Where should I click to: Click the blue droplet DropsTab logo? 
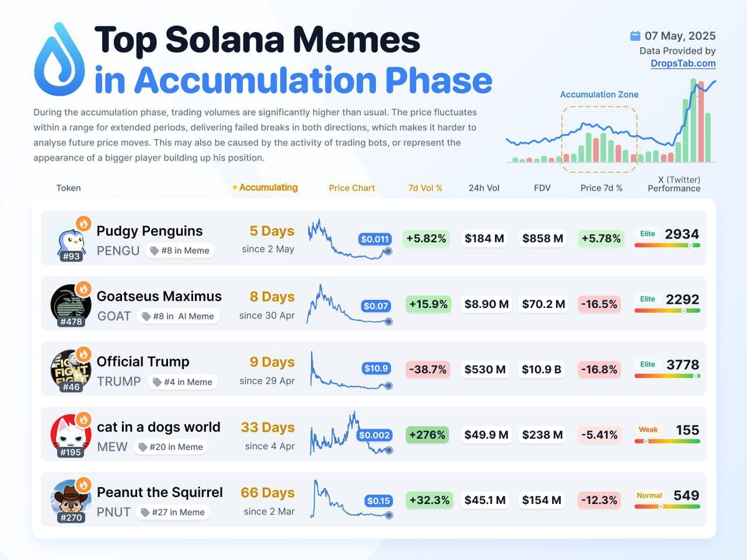pyautogui.click(x=60, y=59)
